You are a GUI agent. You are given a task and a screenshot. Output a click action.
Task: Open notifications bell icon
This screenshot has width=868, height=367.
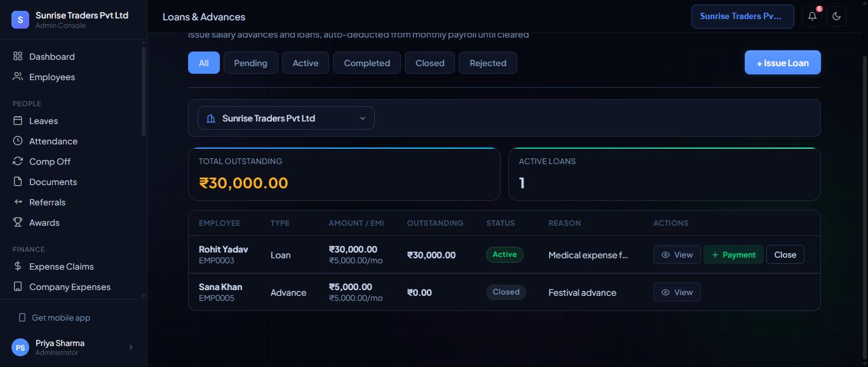tap(812, 17)
